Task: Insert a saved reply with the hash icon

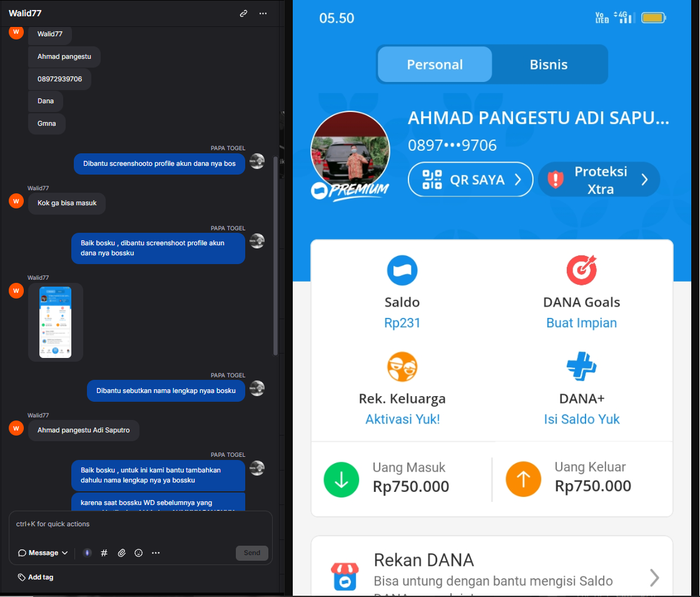Action: pos(104,553)
